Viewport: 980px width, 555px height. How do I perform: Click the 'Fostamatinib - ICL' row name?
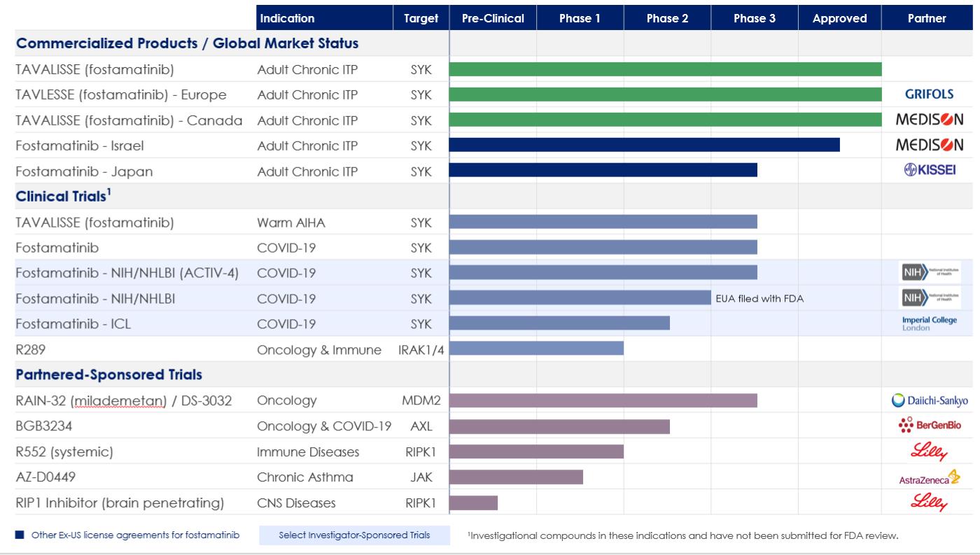pyautogui.click(x=73, y=324)
